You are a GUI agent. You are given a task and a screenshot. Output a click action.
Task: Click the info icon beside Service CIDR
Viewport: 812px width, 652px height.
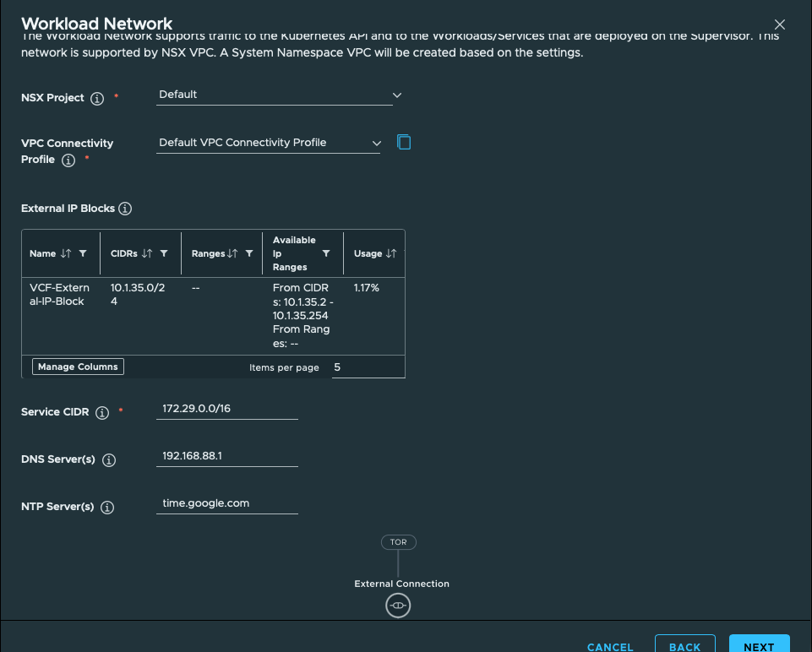102,412
